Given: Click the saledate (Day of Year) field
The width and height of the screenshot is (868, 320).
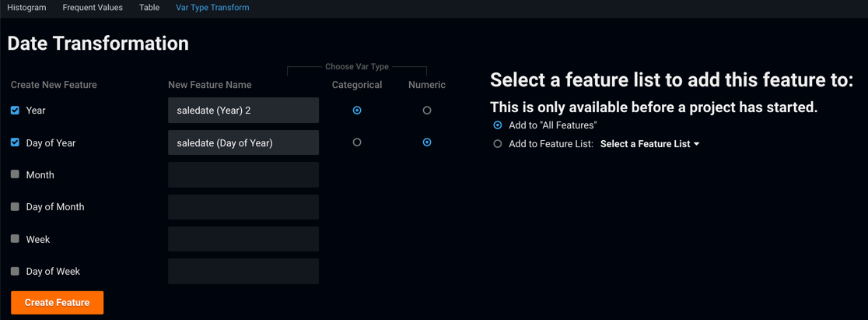Looking at the screenshot, I should [243, 142].
